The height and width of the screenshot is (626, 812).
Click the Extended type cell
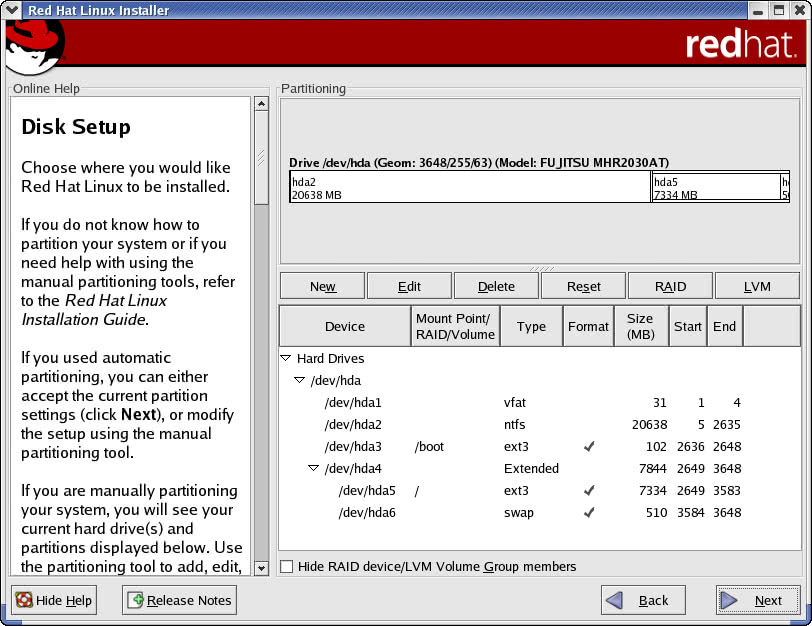531,469
